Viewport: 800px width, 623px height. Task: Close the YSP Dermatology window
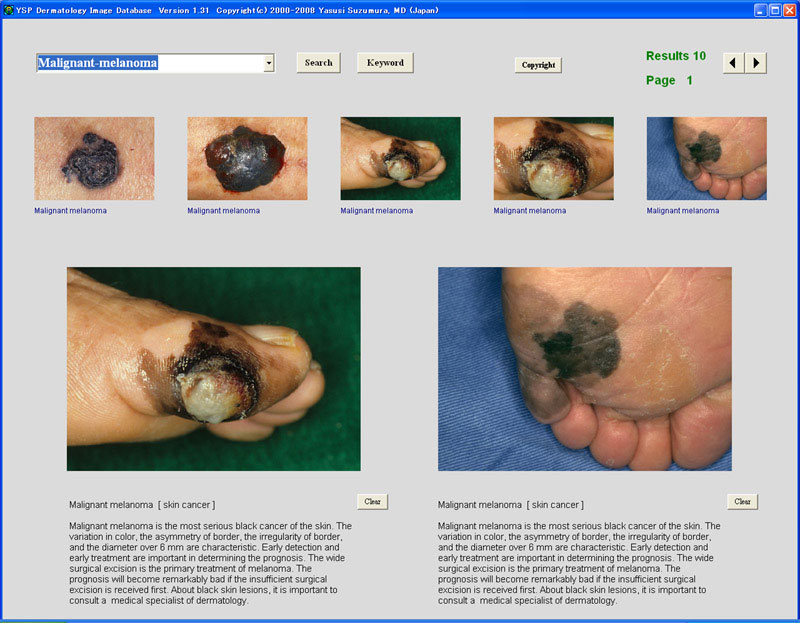click(x=789, y=10)
